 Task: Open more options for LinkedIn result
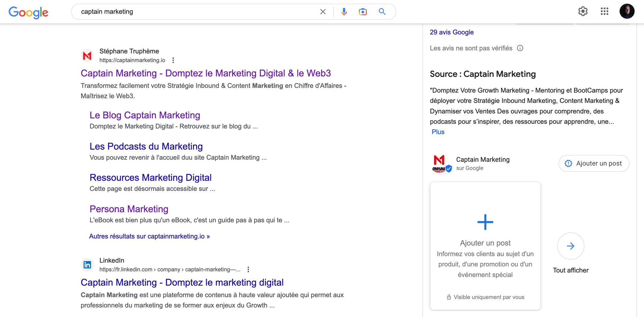(x=248, y=269)
